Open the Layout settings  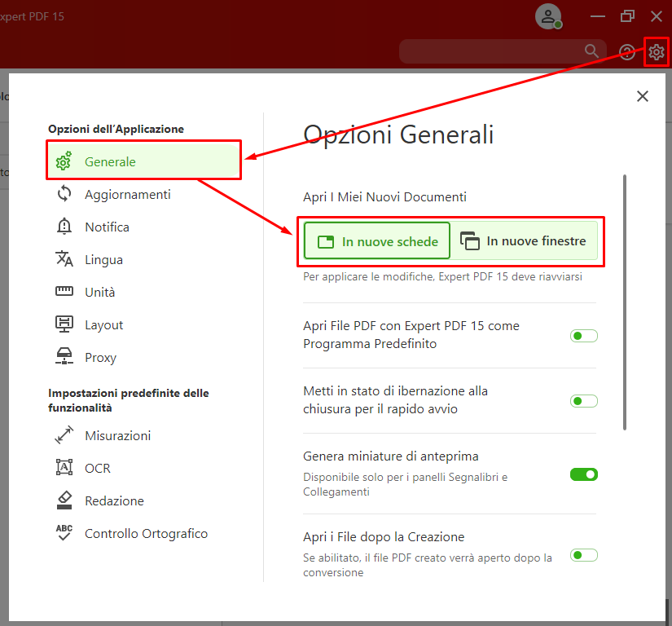pyautogui.click(x=143, y=324)
